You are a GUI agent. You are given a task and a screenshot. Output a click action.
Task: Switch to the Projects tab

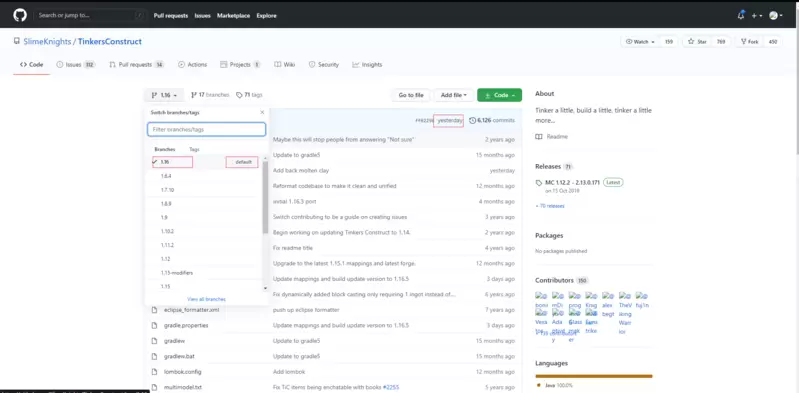[x=240, y=65]
